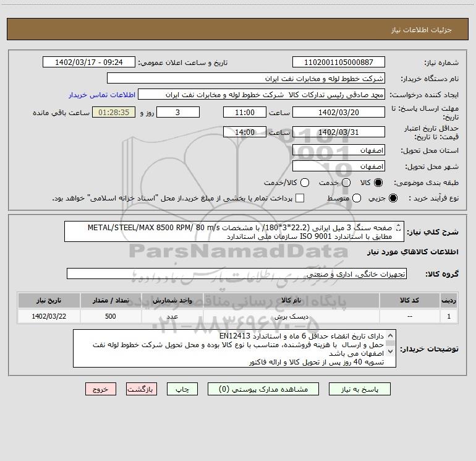Click the شماره نیاز number field

coord(339,62)
